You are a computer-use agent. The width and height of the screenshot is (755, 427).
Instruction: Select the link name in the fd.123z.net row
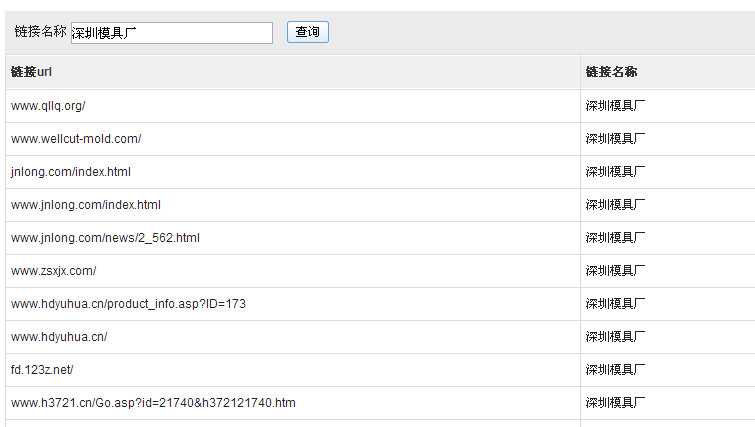coord(615,370)
